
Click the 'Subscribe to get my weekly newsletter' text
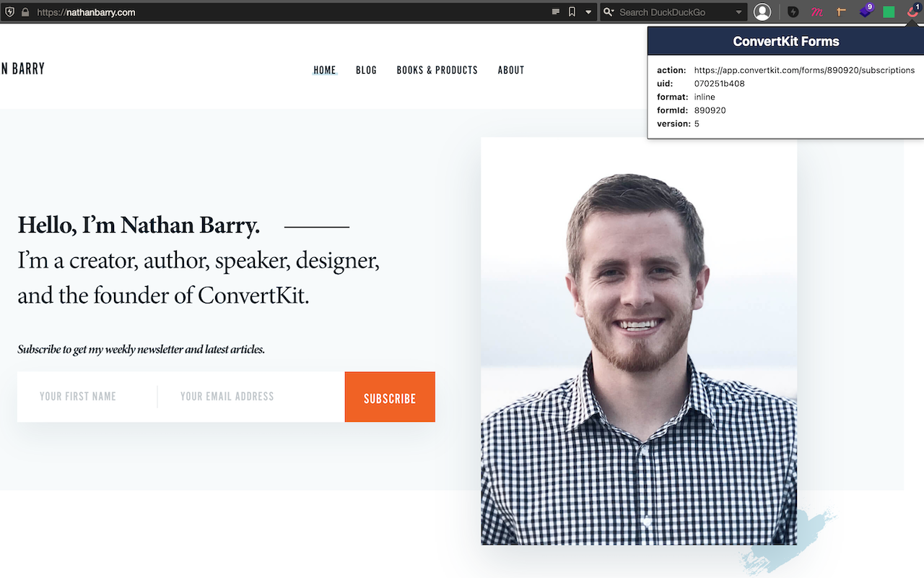tap(141, 350)
